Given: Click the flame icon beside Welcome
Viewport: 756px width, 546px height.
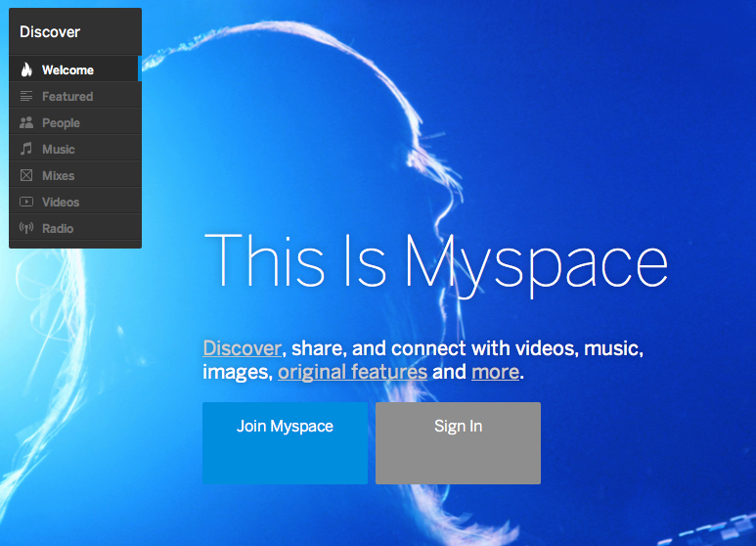Looking at the screenshot, I should (x=26, y=70).
